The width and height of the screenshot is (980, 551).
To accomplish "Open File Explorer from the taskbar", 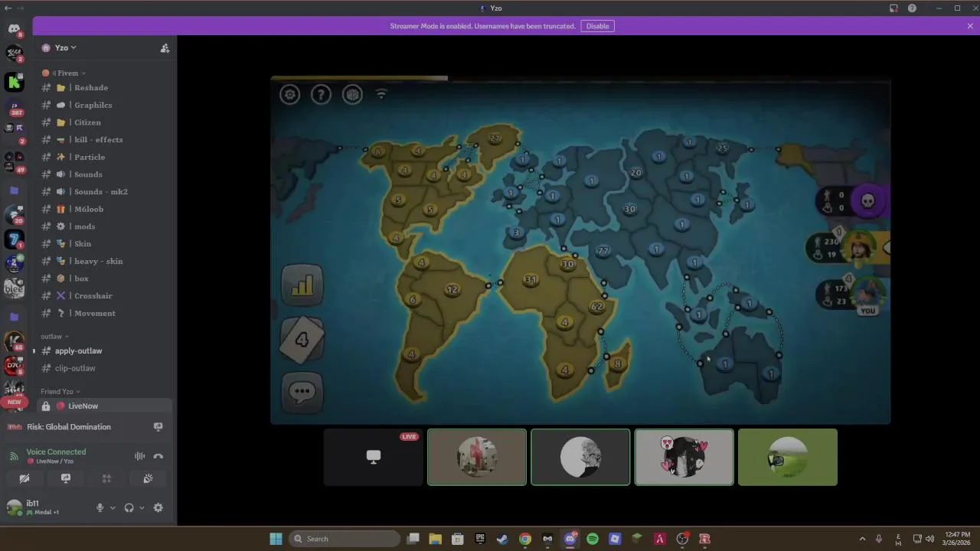I will pyautogui.click(x=435, y=539).
